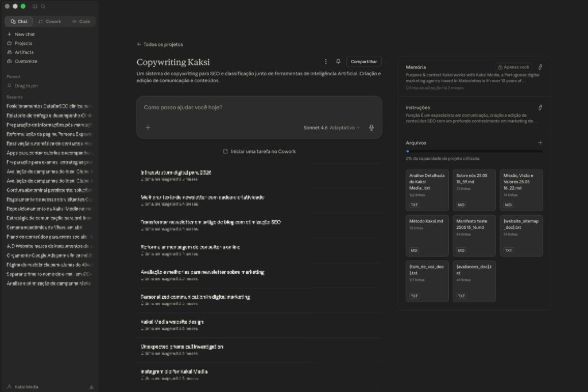Image resolution: width=588 pixels, height=392 pixels.
Task: Switch to the Chat tab
Action: (19, 21)
